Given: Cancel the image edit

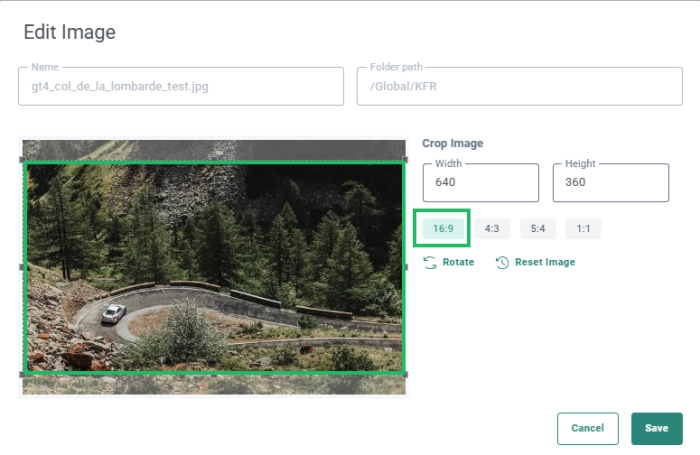Looking at the screenshot, I should click(587, 428).
